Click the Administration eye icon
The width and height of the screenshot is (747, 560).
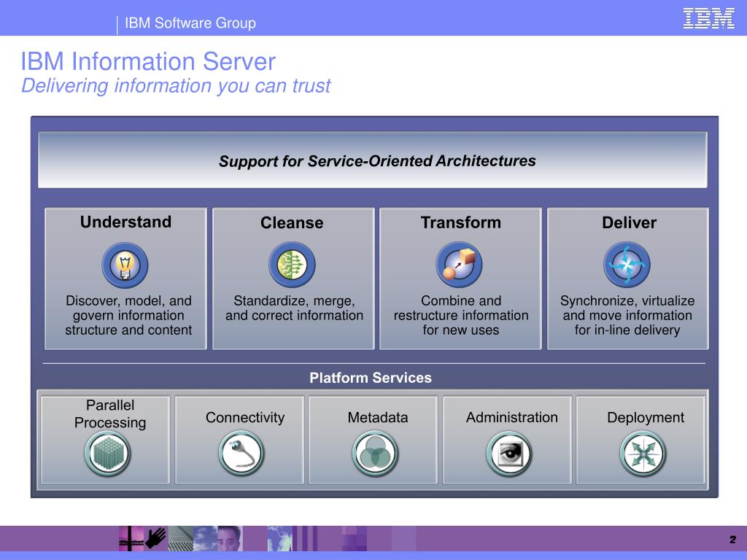pos(509,454)
